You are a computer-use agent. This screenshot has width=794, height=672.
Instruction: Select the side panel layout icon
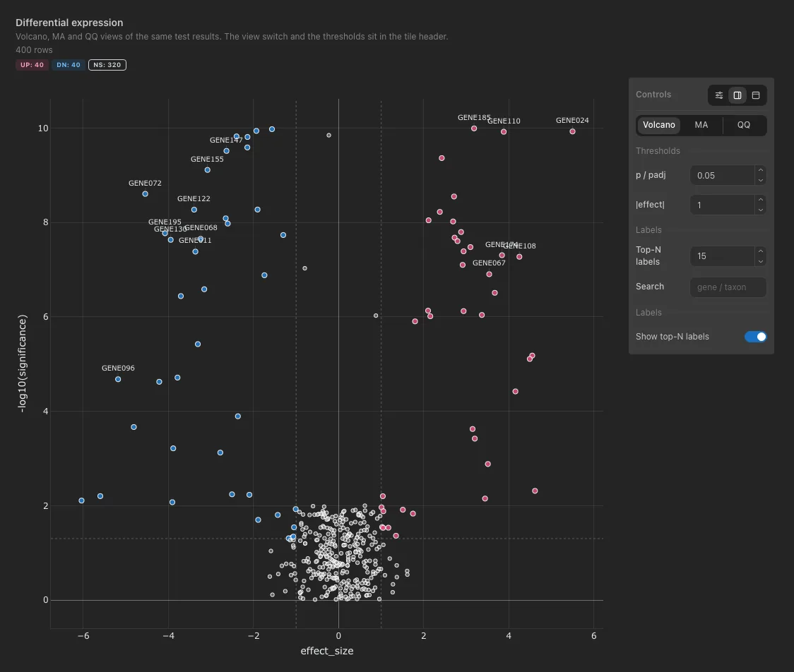(737, 95)
